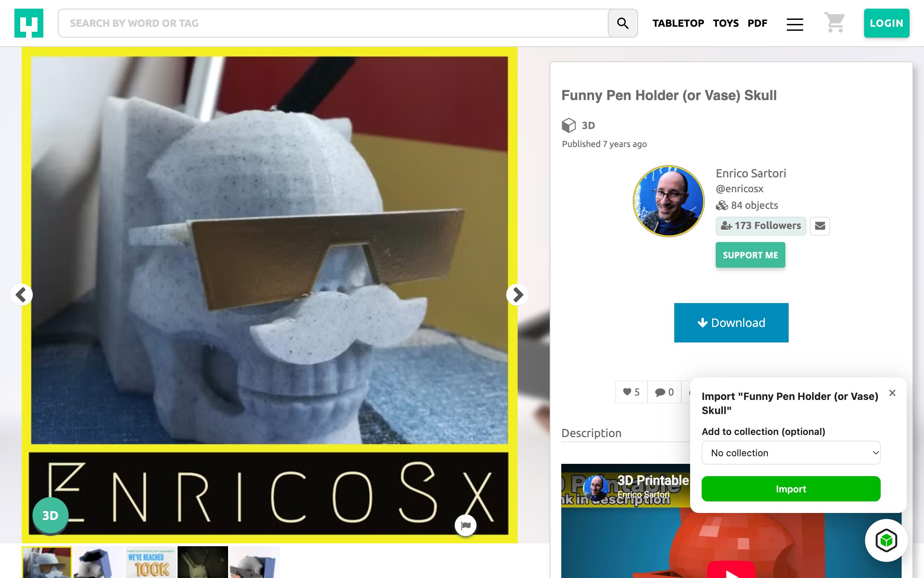Image resolution: width=924 pixels, height=578 pixels.
Task: Focus the search by word or tag field
Action: click(x=333, y=23)
